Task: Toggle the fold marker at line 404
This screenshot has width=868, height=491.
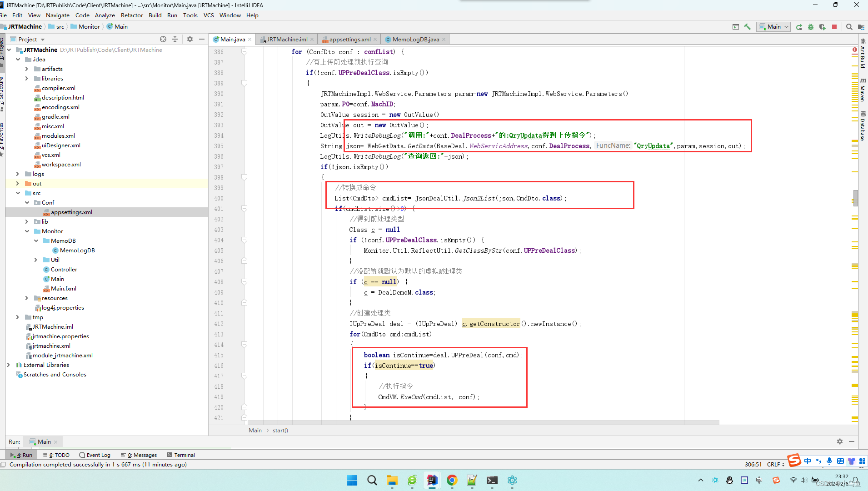Action: coord(244,240)
